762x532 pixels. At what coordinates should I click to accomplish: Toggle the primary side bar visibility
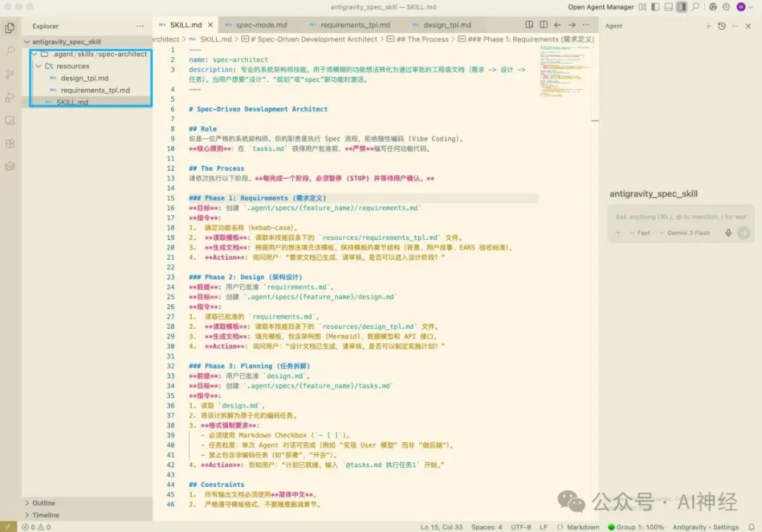[x=655, y=7]
